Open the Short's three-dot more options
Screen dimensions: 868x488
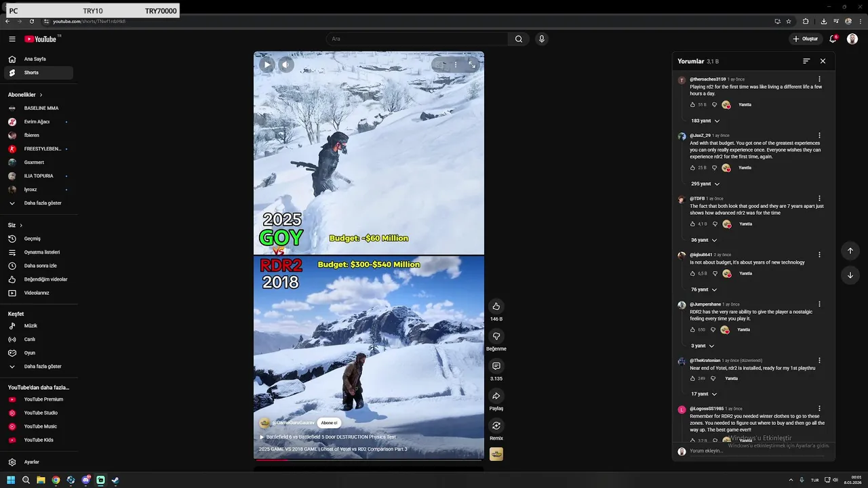click(456, 64)
